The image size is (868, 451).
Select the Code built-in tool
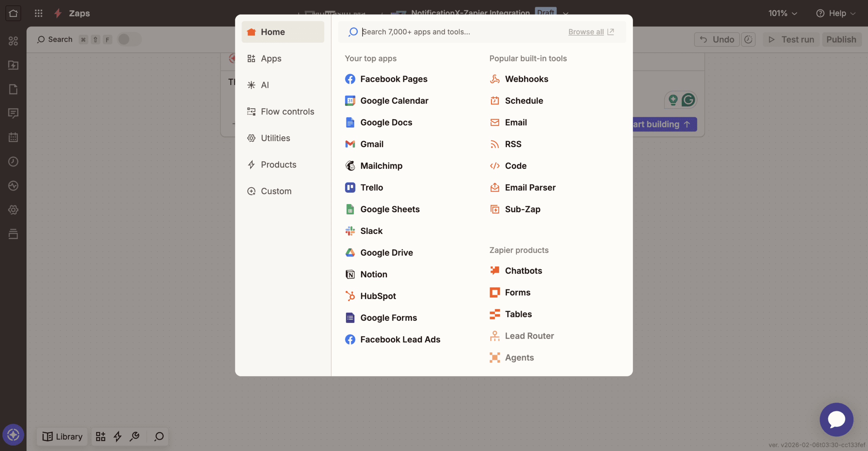(515, 166)
